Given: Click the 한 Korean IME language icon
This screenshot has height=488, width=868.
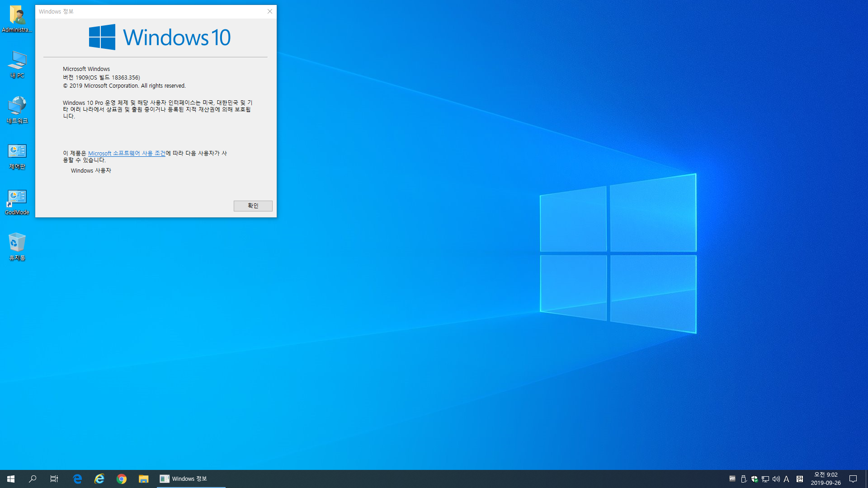Looking at the screenshot, I should click(800, 479).
